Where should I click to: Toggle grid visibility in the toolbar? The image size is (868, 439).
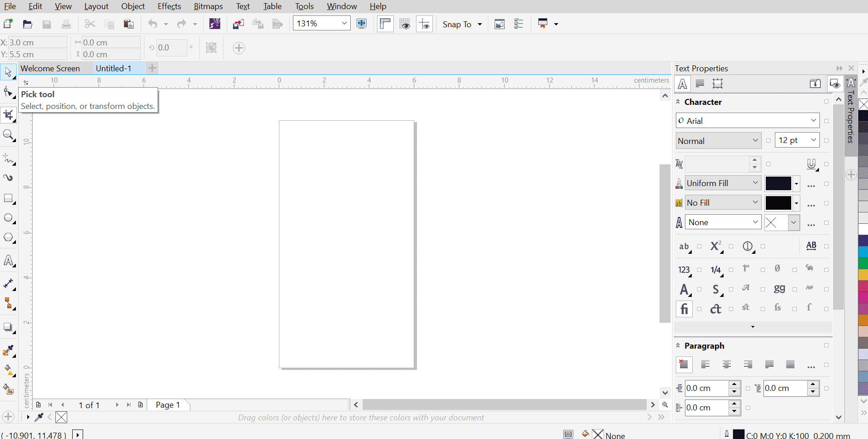point(405,24)
